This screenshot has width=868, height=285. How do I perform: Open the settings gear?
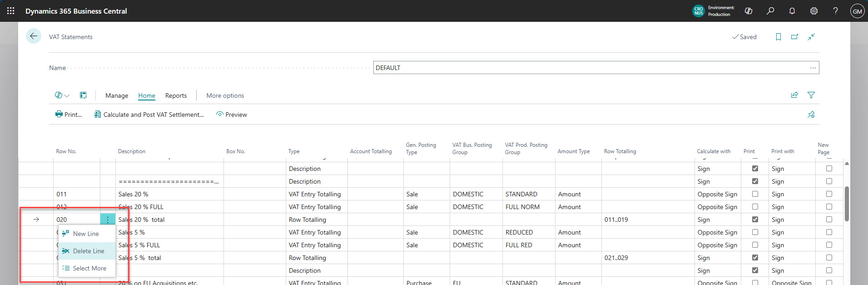coord(814,11)
